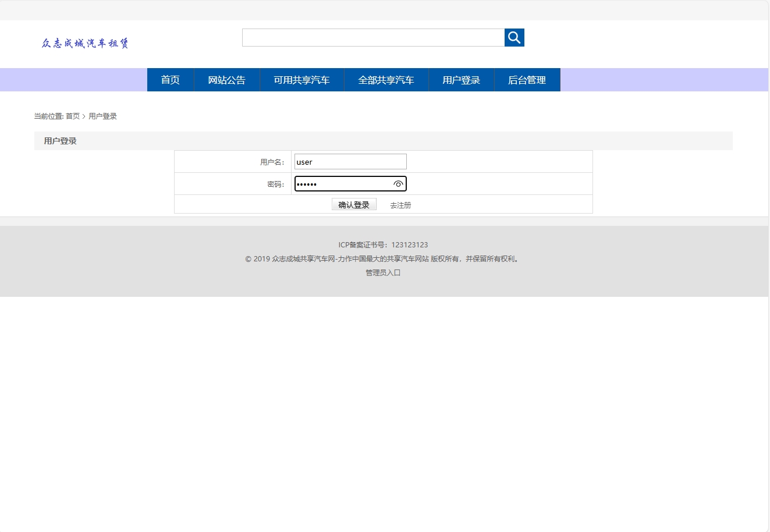
Task: Click the blue search magnifier icon
Action: (514, 37)
